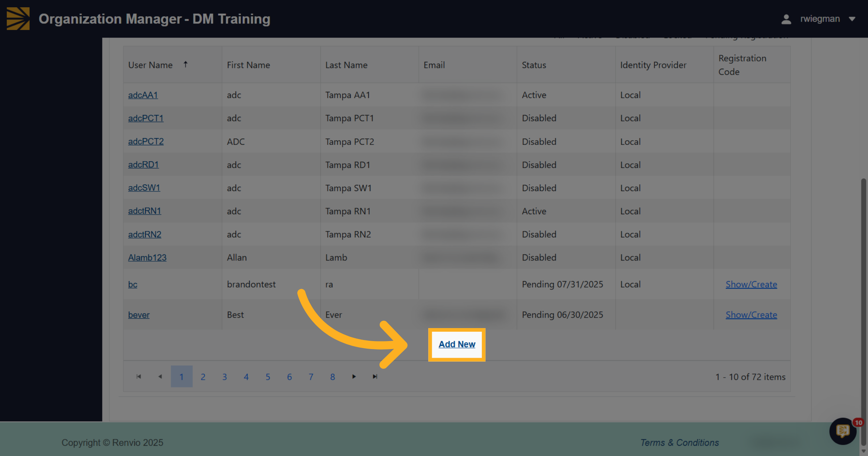Open user adcPCT2
Viewport: 868px width, 456px height.
(146, 141)
